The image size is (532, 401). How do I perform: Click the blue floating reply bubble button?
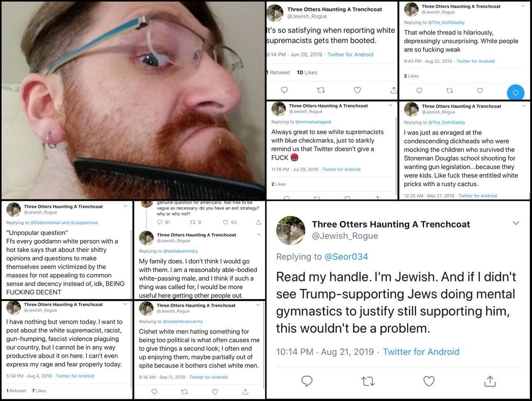click(x=515, y=93)
